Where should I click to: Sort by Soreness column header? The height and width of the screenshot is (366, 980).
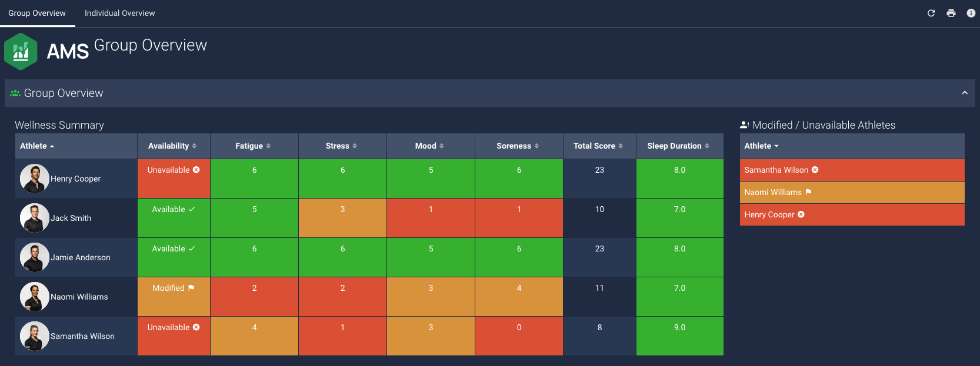[518, 146]
